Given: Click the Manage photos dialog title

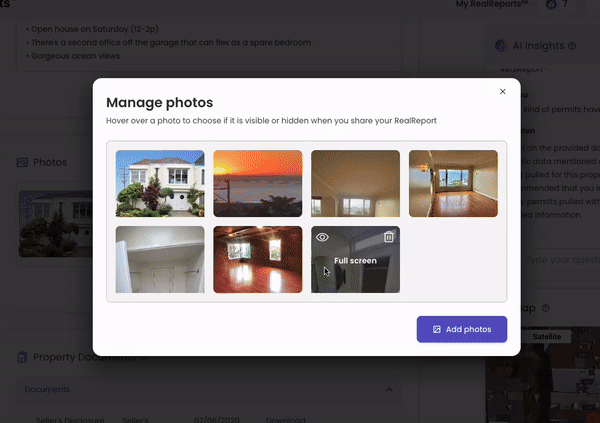Looking at the screenshot, I should [x=160, y=103].
